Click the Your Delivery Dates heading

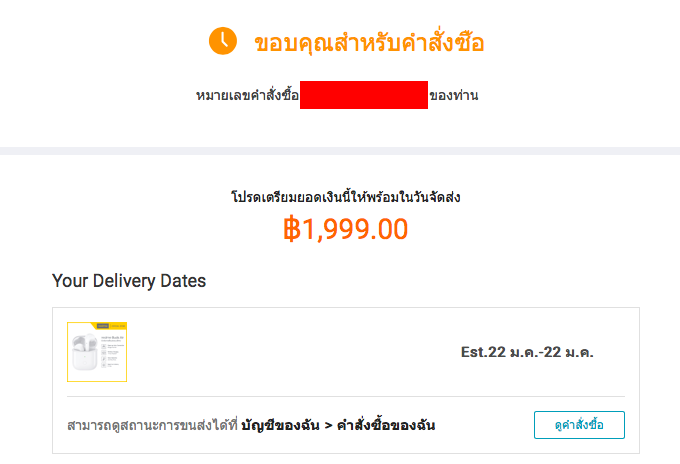129,281
